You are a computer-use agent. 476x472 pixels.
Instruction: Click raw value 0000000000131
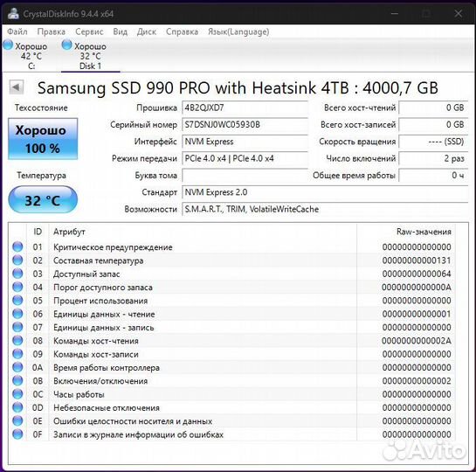point(417,260)
